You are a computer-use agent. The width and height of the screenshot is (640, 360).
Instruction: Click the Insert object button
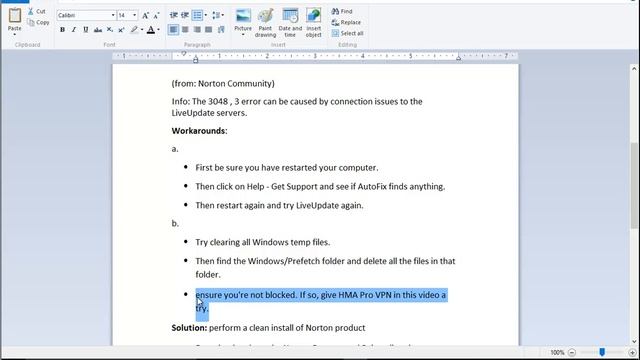click(x=313, y=23)
